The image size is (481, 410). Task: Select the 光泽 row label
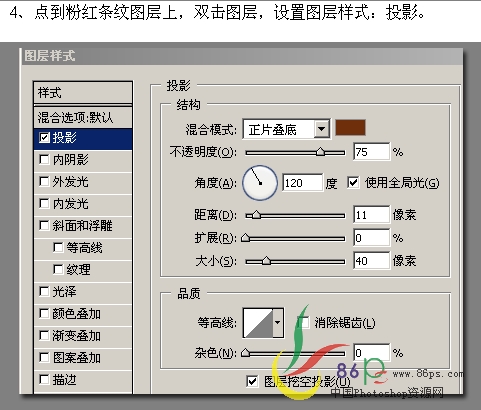coord(65,291)
